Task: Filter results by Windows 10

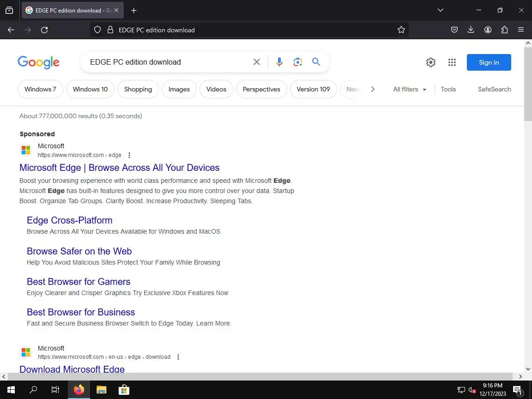Action: tap(90, 89)
